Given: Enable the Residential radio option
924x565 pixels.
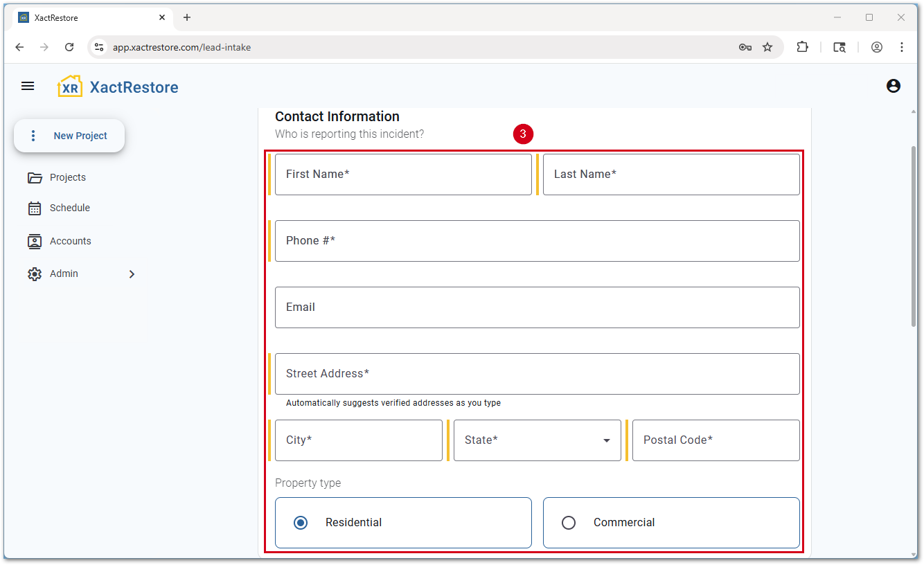Looking at the screenshot, I should [x=301, y=523].
